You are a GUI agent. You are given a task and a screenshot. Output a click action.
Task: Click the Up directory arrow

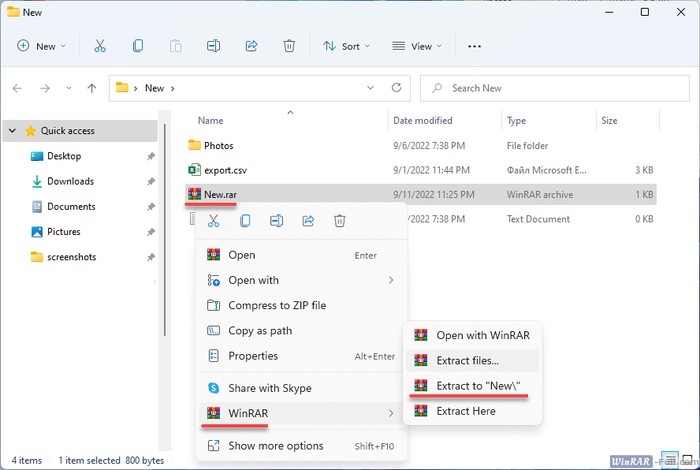92,88
